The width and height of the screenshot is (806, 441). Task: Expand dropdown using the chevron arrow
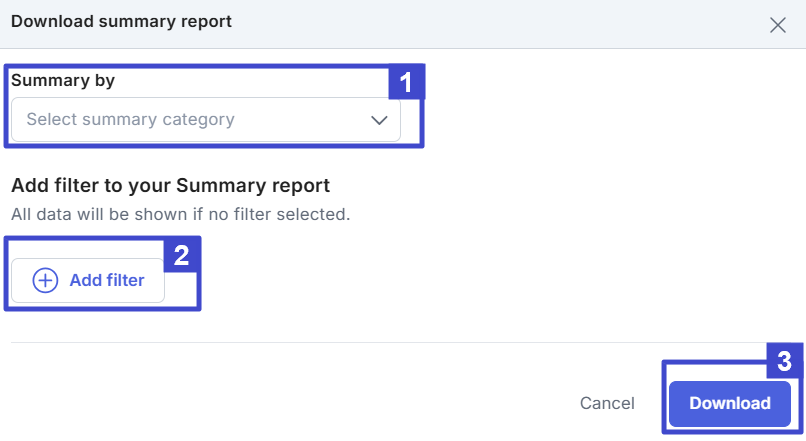(x=379, y=120)
